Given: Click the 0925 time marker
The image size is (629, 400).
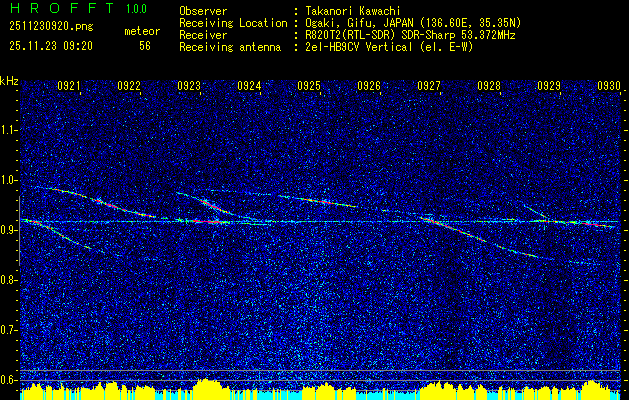Looking at the screenshot, I should pos(309,85).
